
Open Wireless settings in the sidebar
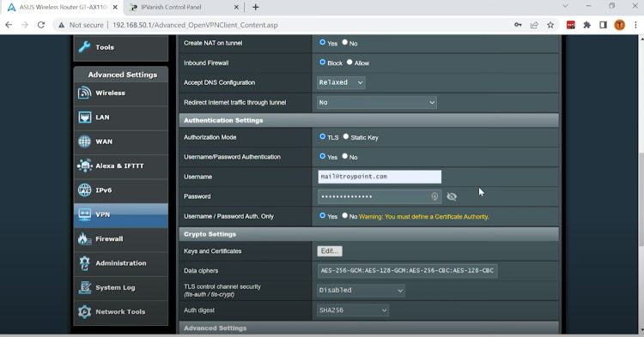(x=121, y=93)
